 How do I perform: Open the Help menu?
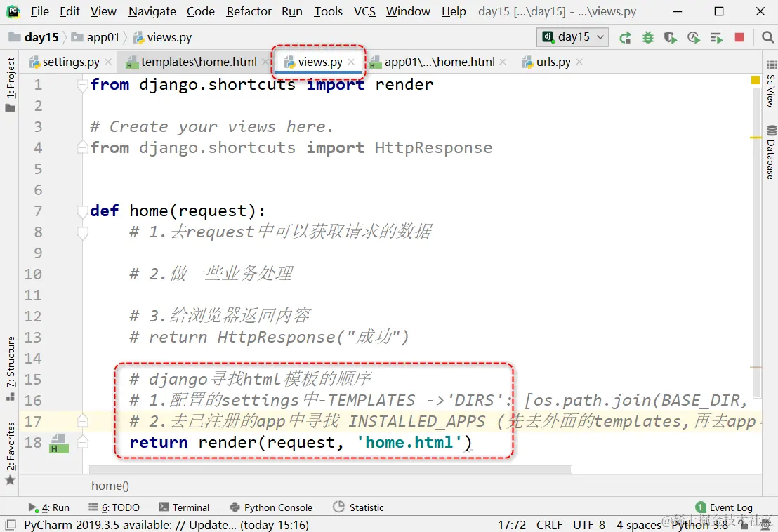tap(454, 11)
